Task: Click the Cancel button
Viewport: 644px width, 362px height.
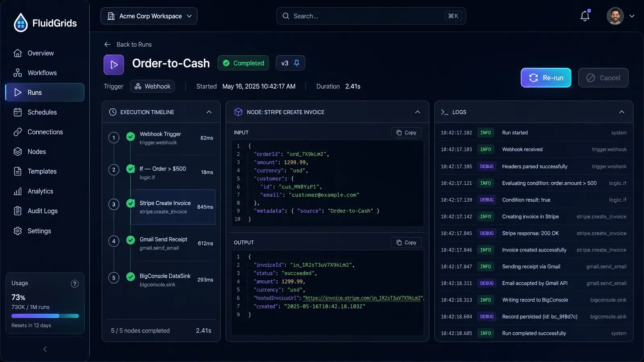Action: (x=603, y=78)
